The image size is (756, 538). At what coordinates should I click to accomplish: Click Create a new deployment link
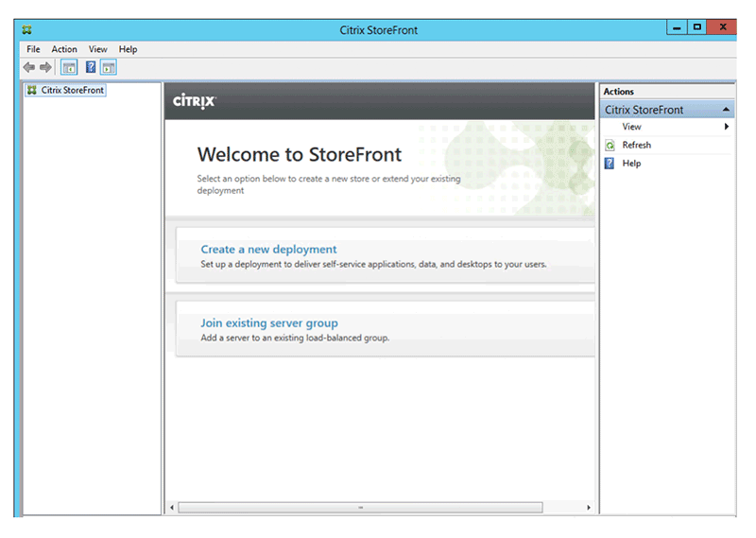tap(268, 250)
